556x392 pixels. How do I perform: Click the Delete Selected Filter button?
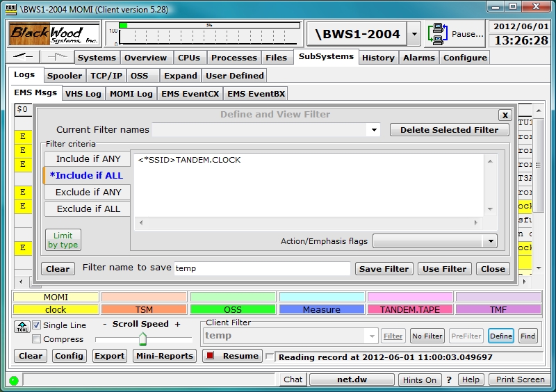[x=449, y=130]
